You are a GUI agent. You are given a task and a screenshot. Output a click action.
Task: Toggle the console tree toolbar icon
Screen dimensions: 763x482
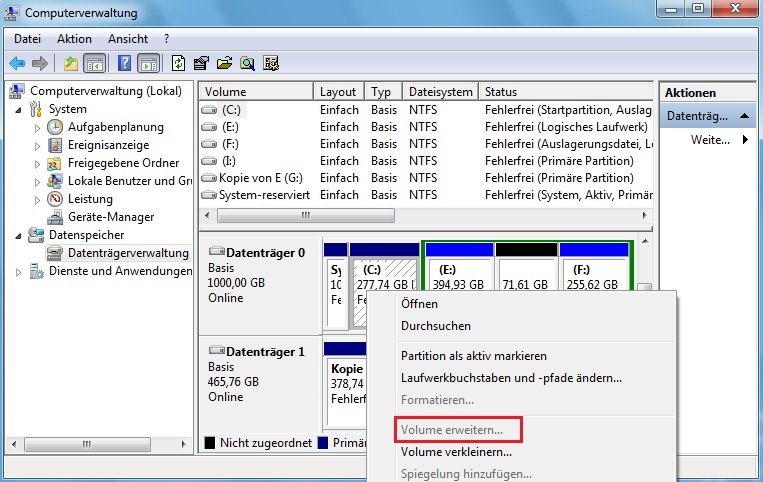pyautogui.click(x=95, y=63)
